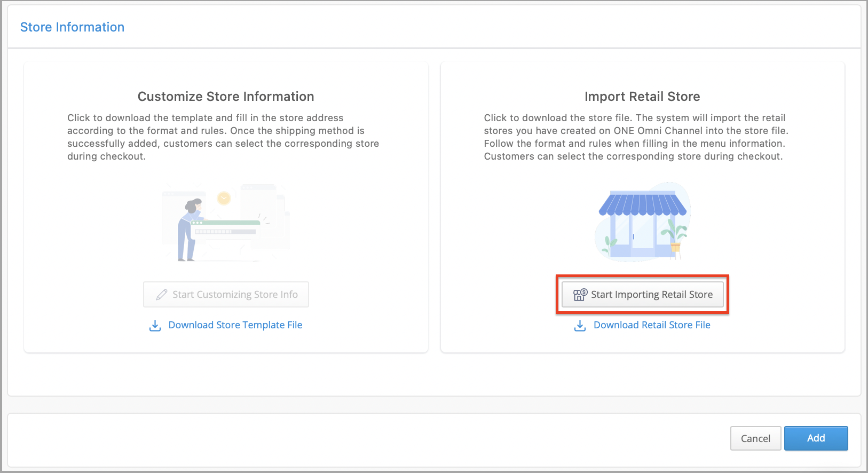Open the Download Retail Store File link

(x=652, y=325)
